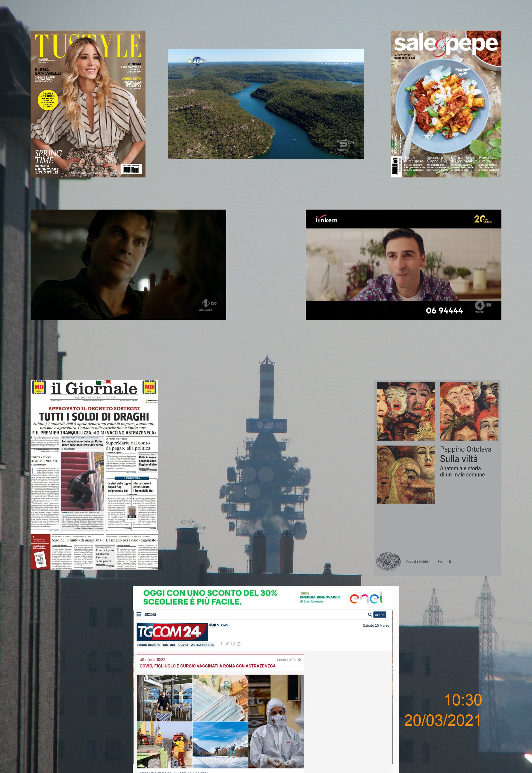
Task: Open the Sale & Pepe magazine cover
Action: coord(446,104)
